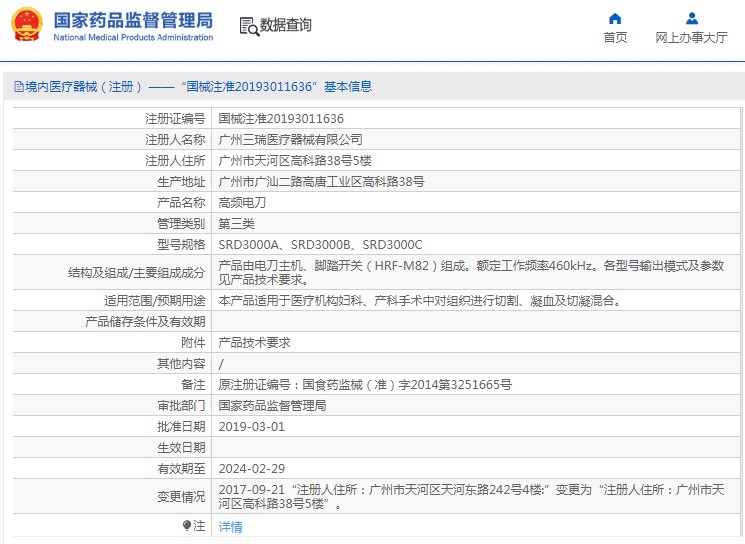Click the lightbulb icon beside 注
Screen dimensions: 745x544
(186, 525)
